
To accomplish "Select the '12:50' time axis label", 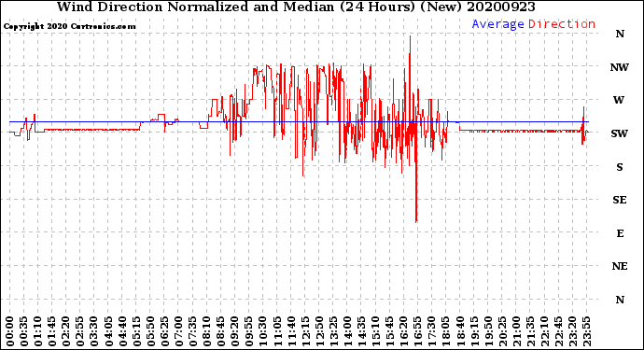I will (x=319, y=331).
